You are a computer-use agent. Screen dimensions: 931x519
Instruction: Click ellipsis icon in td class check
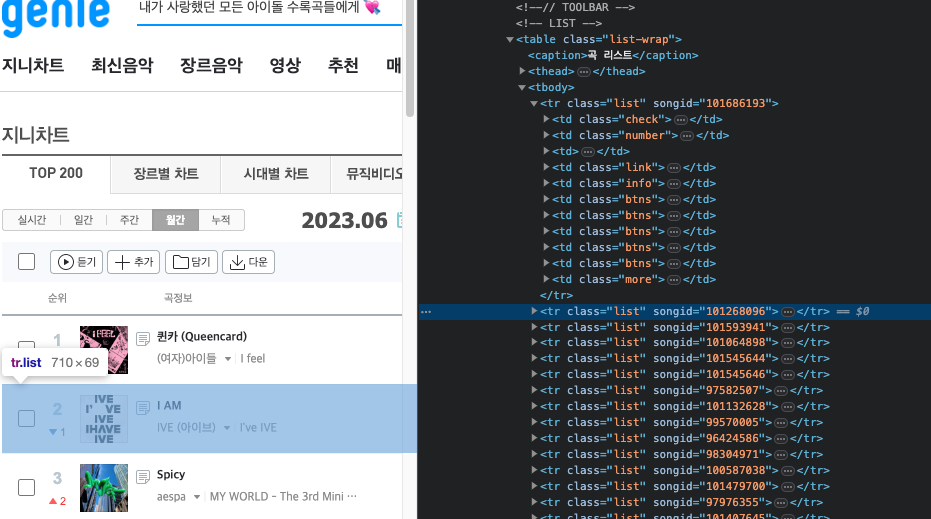(680, 119)
